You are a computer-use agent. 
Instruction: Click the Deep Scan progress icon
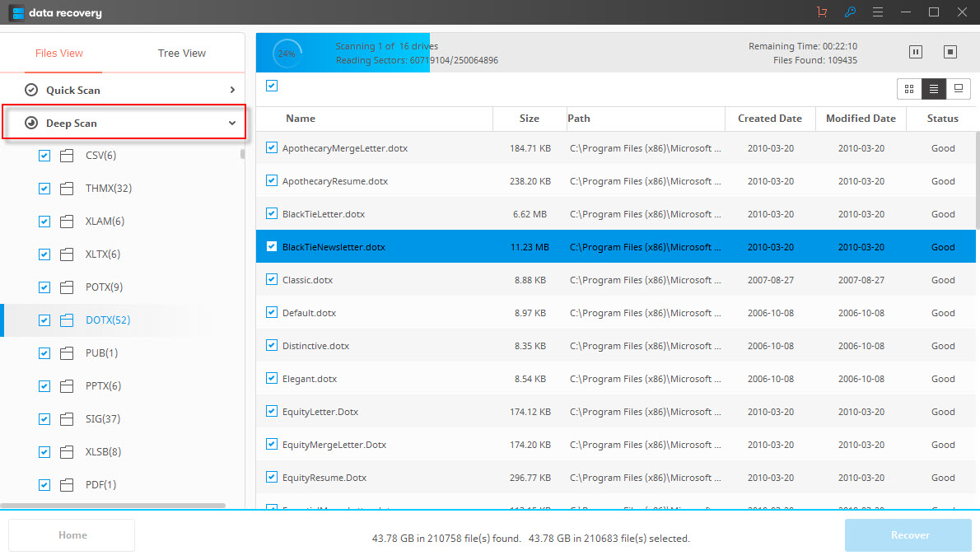click(31, 124)
